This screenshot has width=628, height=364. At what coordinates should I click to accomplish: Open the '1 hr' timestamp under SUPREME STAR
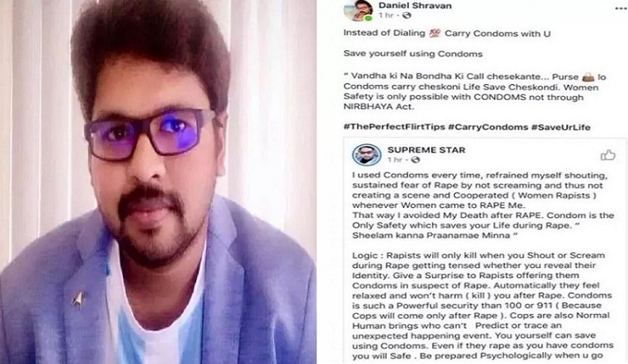coord(395,160)
